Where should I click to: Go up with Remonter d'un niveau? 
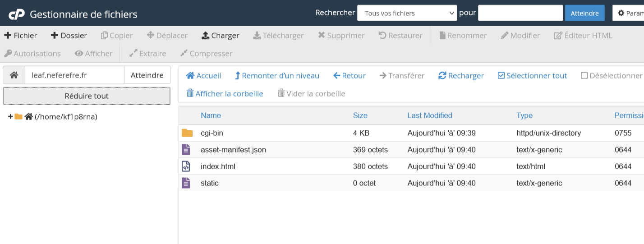pos(277,76)
